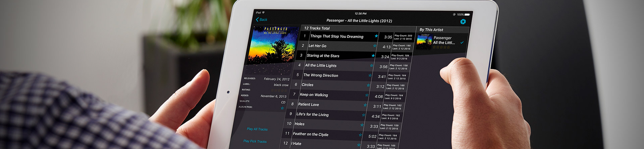The image size is (644, 149).
Task: Toggle pick star for Holes track
Action: click(362, 125)
